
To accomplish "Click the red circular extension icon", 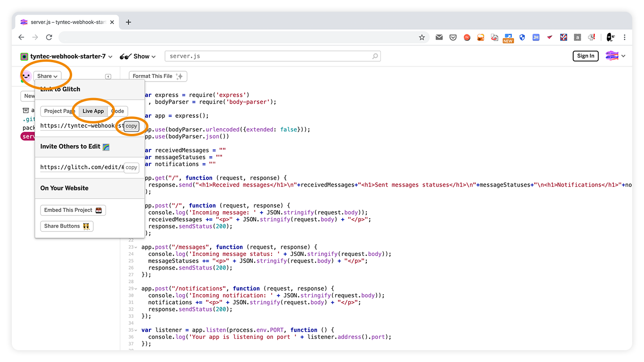I will click(467, 37).
